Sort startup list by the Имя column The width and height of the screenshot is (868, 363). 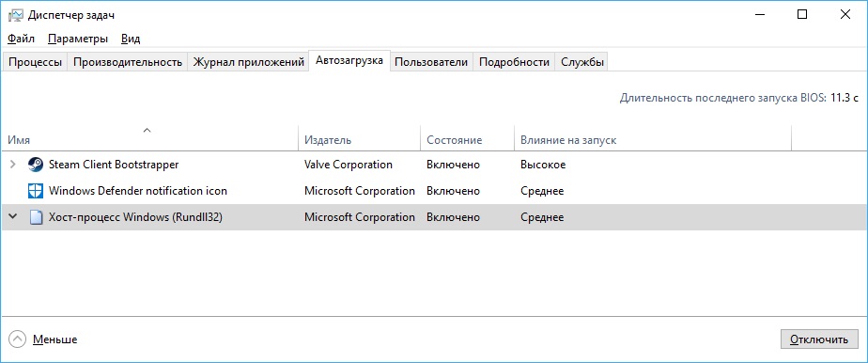[x=150, y=140]
